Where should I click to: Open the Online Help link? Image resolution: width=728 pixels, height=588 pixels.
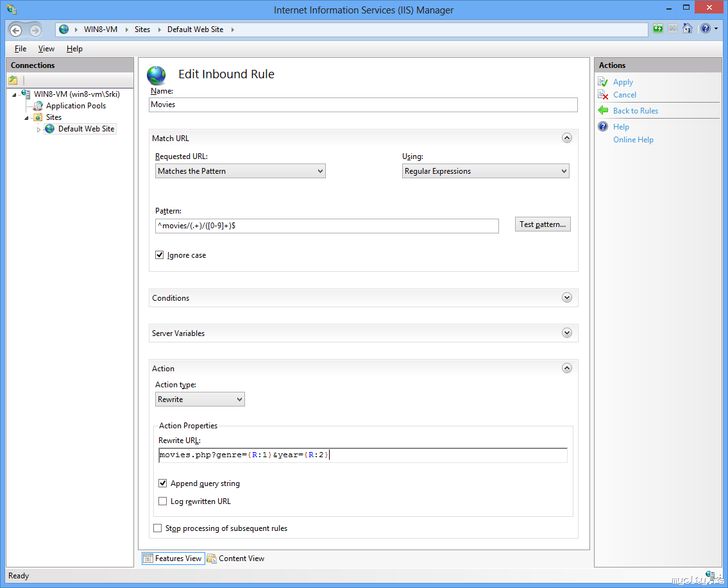tap(633, 140)
